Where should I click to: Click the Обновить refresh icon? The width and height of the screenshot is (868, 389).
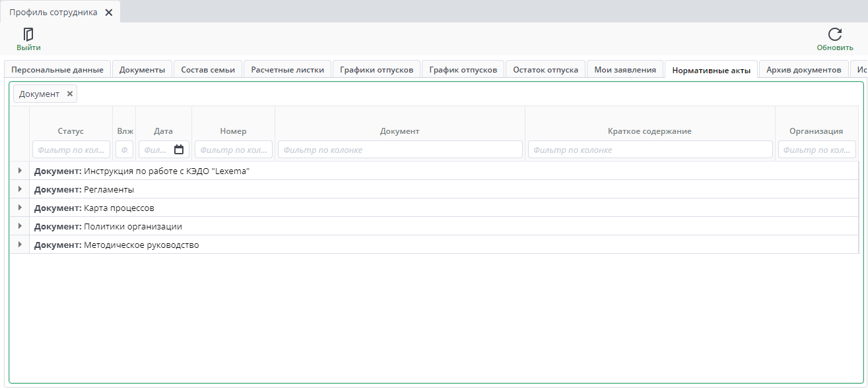click(834, 35)
